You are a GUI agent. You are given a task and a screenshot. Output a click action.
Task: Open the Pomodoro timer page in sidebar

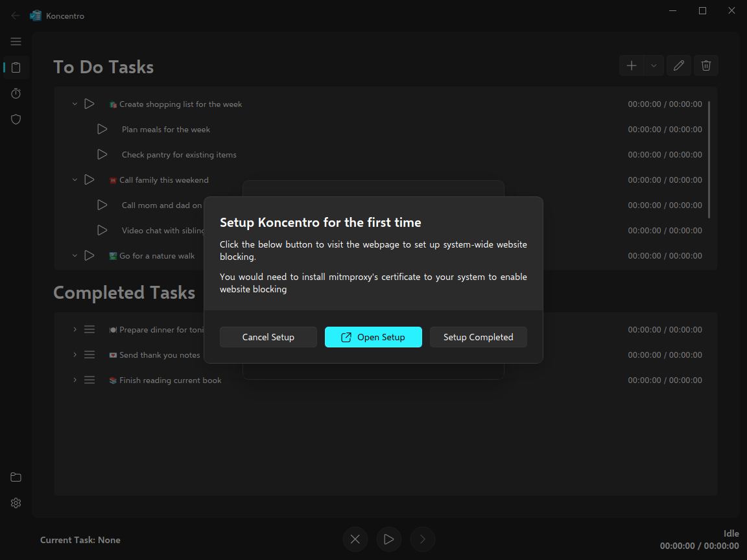coord(16,93)
